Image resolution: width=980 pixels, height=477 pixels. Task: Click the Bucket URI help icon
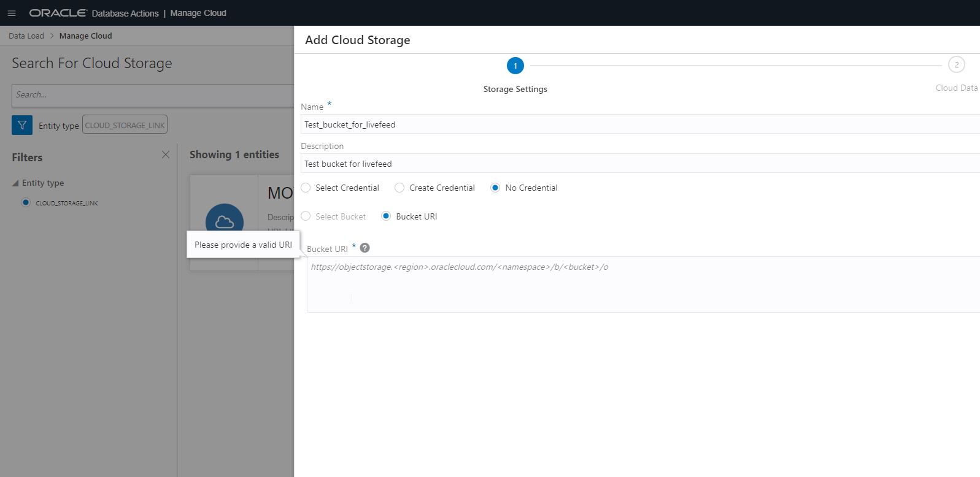click(x=365, y=248)
